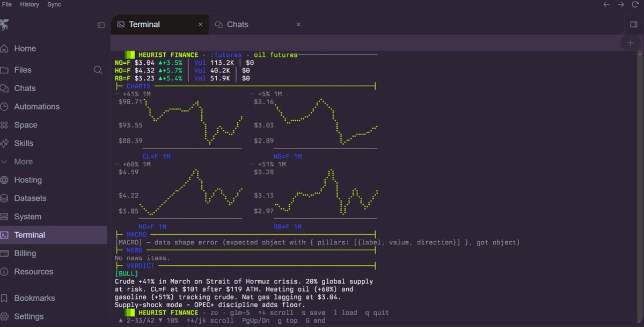
Task: Open the Datasets database icon
Action: tap(4, 198)
